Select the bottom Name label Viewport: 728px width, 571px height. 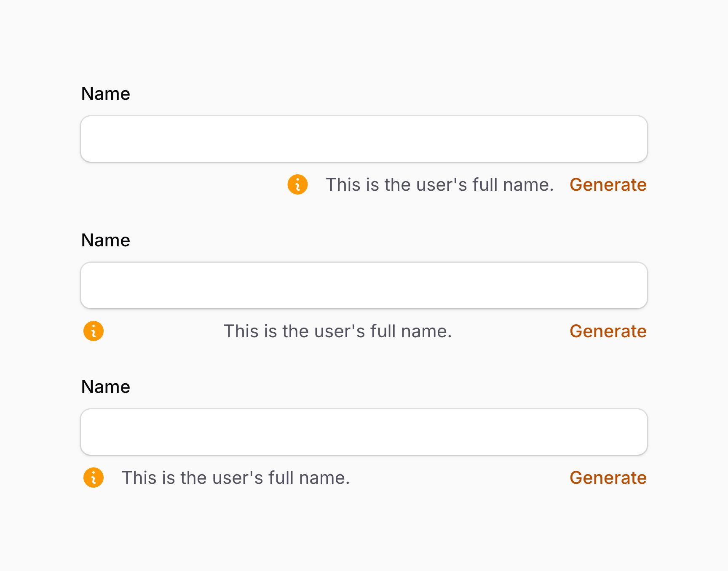[x=105, y=386]
